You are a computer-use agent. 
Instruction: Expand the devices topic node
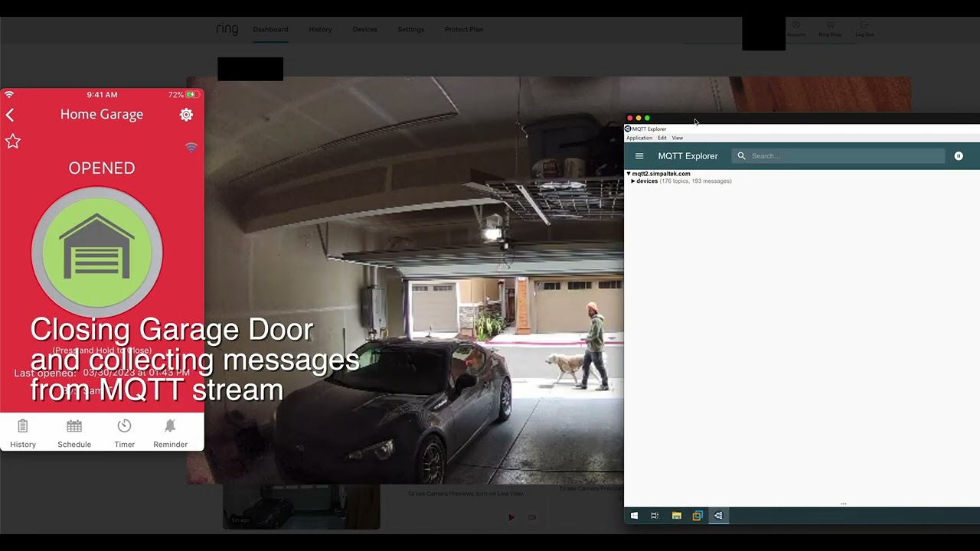click(x=633, y=181)
